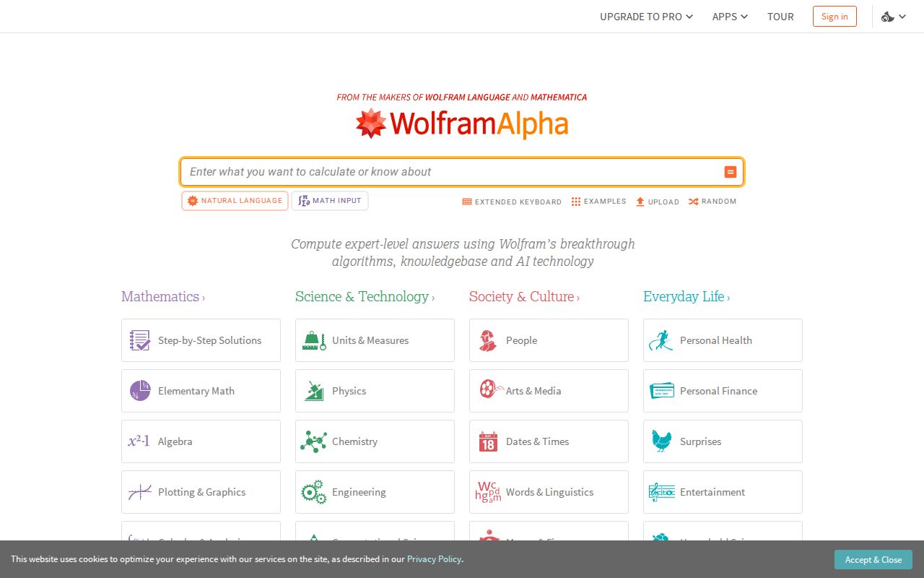Image resolution: width=924 pixels, height=578 pixels.
Task: Click the Step-by-Step Solutions notebook icon
Action: click(139, 340)
